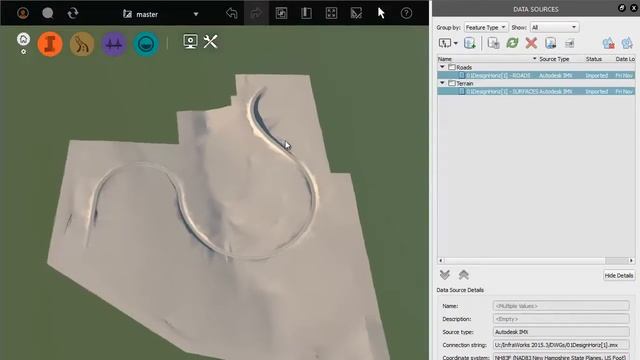Click the sync model icon

click(73, 13)
